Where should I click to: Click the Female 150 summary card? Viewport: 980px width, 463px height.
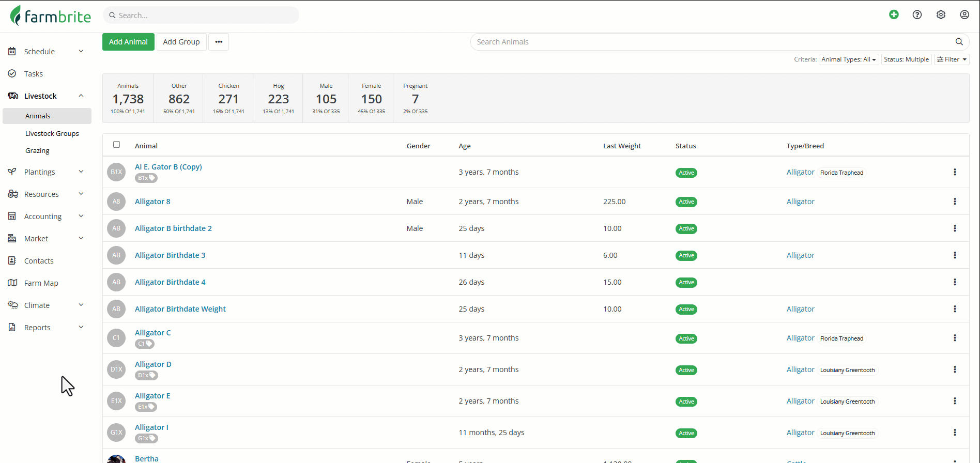[x=371, y=98]
